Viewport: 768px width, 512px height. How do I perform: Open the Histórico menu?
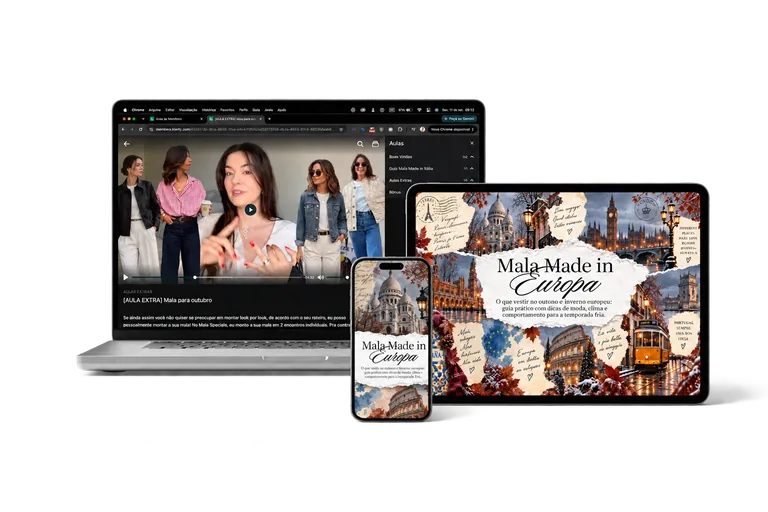tap(209, 110)
